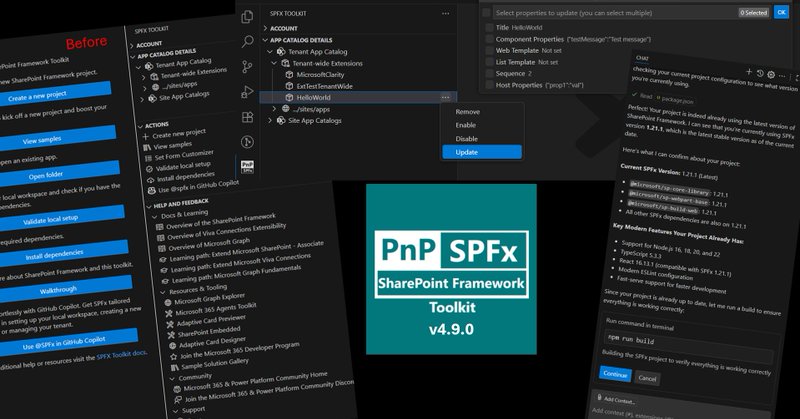Click the three-dot menu beside SPFX TOOLKIT title
The width and height of the screenshot is (800, 419).
(x=445, y=14)
